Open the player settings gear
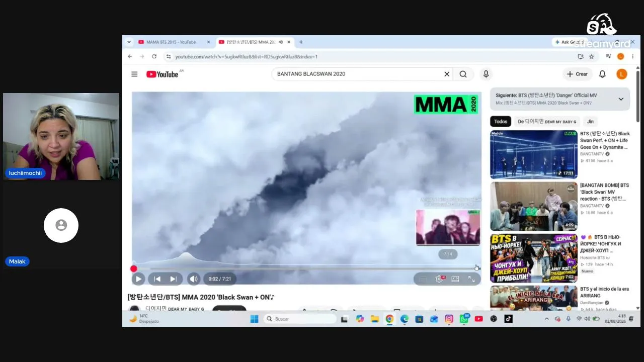The width and height of the screenshot is (644, 362). tap(439, 279)
